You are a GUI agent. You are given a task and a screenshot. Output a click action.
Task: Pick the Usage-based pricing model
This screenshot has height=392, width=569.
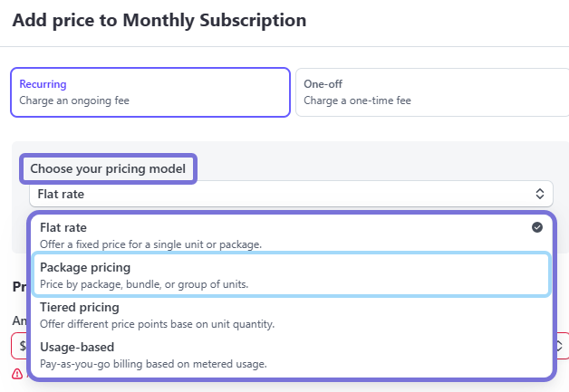77,347
